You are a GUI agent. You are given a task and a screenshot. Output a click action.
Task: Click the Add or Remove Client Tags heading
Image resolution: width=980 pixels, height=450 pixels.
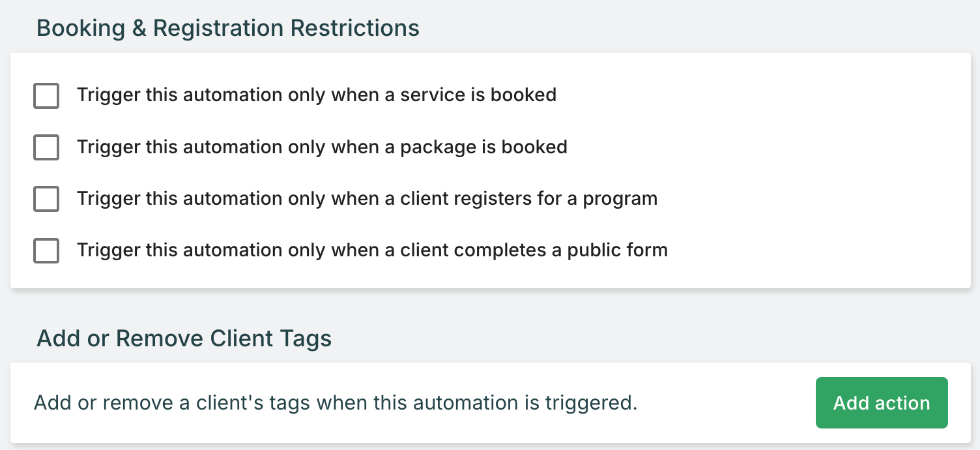[184, 338]
